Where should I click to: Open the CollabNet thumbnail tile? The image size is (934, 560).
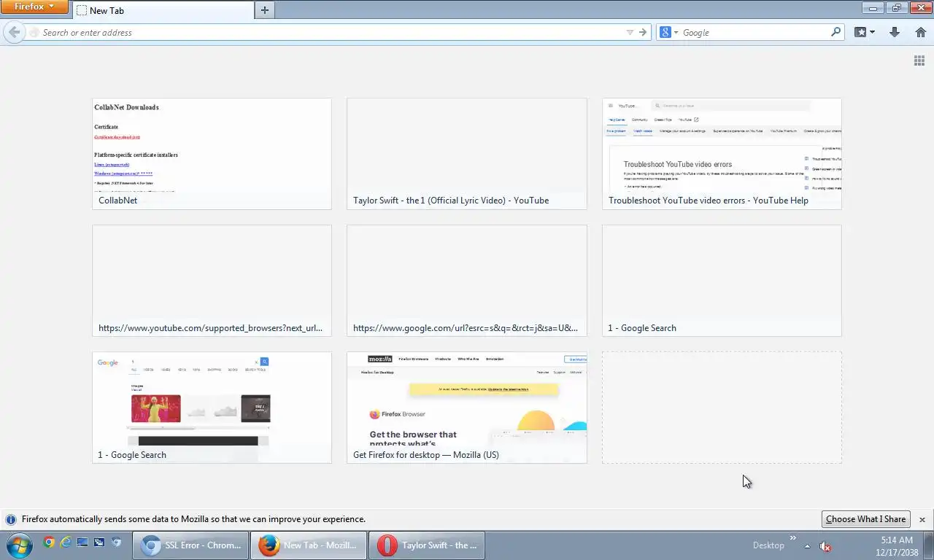tap(212, 154)
